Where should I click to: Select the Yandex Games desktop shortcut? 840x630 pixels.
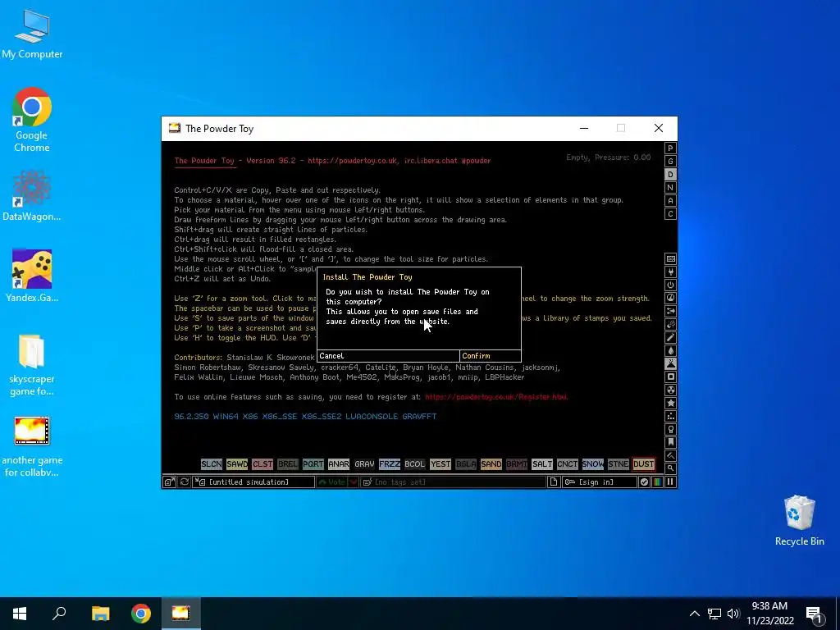point(32,276)
